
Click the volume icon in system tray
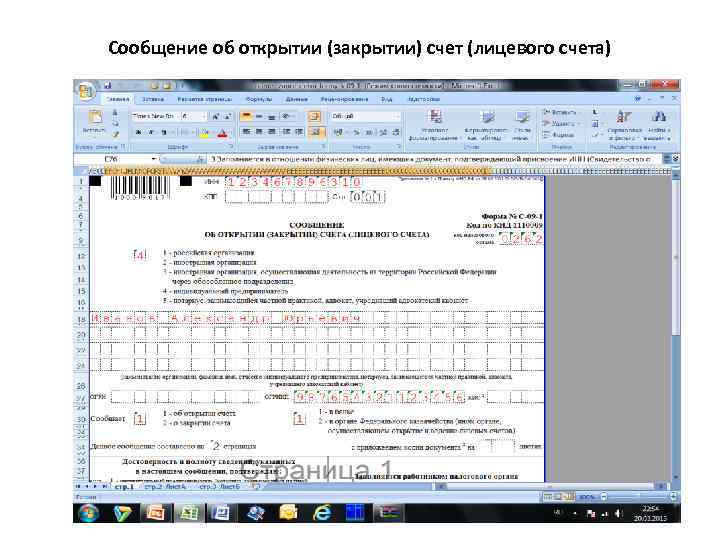(x=618, y=513)
